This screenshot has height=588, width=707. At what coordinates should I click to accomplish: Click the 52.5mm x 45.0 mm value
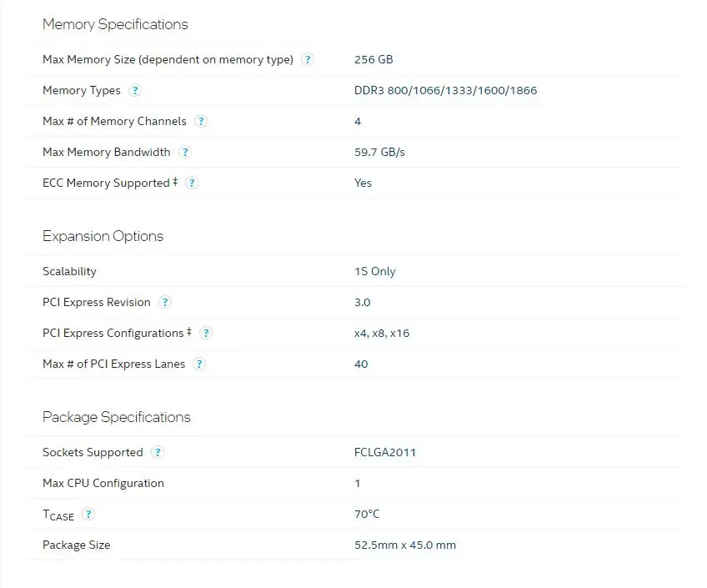click(x=404, y=545)
